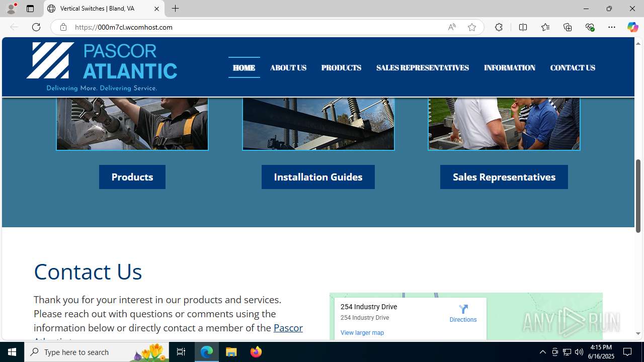
Task: Click the Installation Guides button
Action: [318, 177]
